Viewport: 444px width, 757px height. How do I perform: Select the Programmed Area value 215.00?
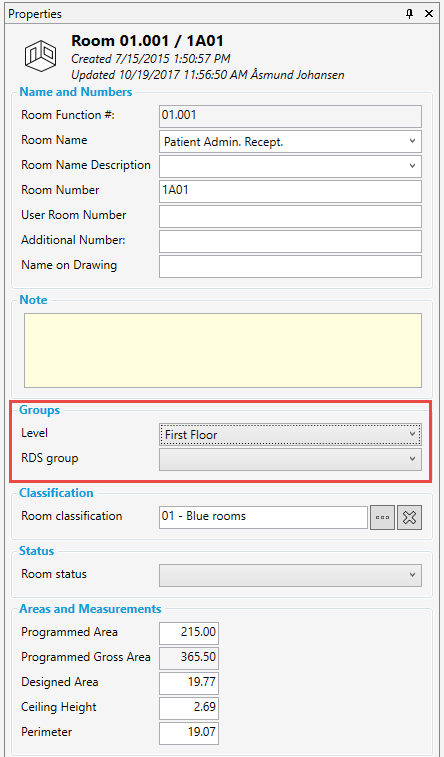tap(189, 633)
